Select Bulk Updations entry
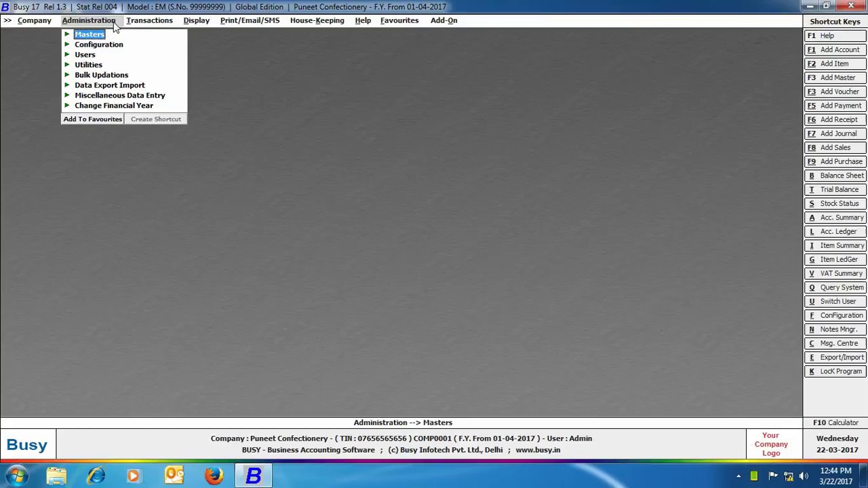868x488 pixels. (101, 75)
